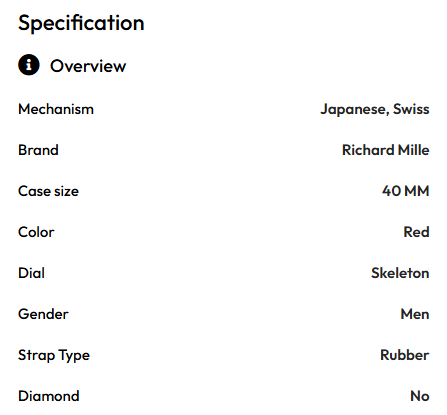Click the Case size label

(x=48, y=191)
